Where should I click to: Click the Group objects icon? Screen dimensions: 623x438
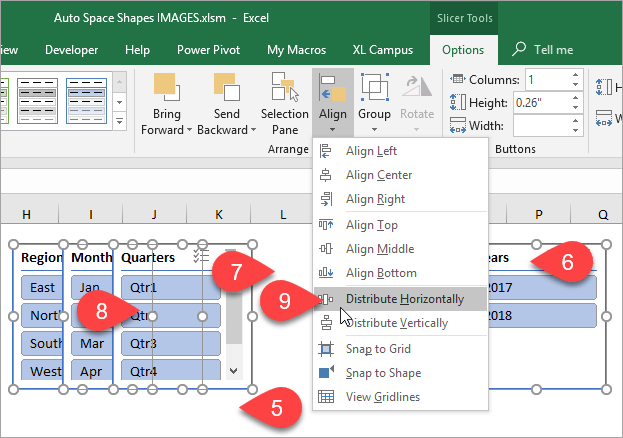pos(374,88)
